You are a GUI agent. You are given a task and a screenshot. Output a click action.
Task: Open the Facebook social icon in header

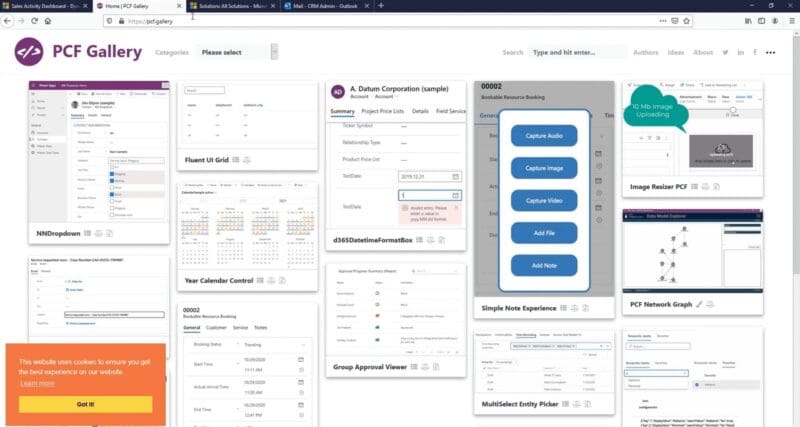tap(755, 52)
